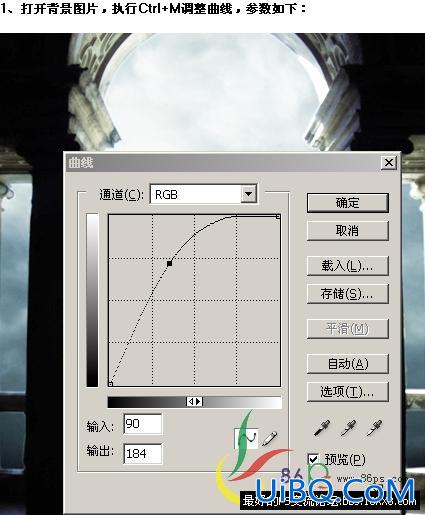
Task: Click the 载入(L)... button
Action: 348,265
